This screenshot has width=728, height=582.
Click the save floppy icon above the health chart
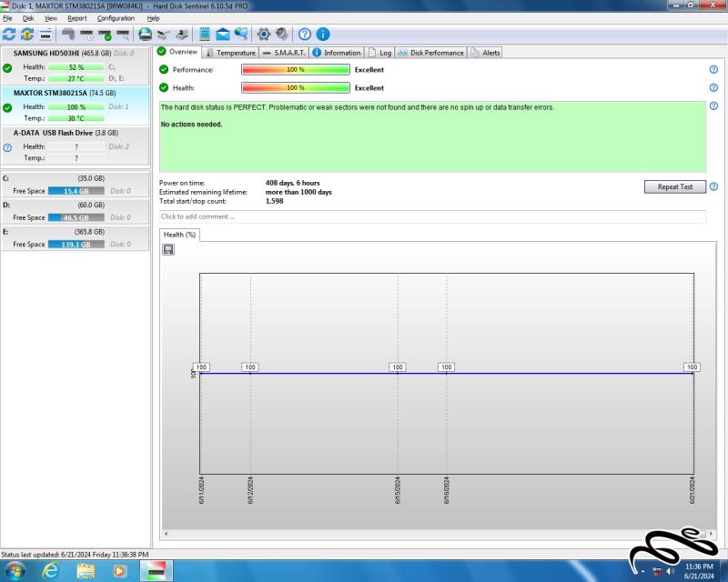pyautogui.click(x=168, y=250)
